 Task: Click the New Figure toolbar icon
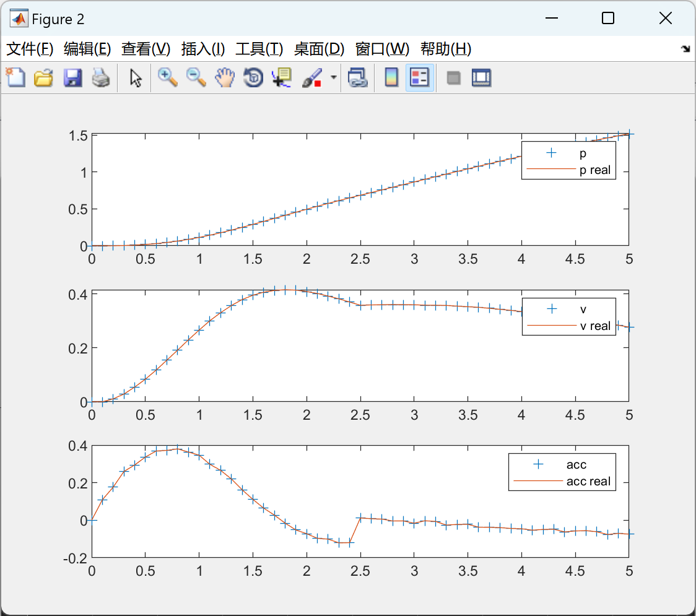(16, 77)
